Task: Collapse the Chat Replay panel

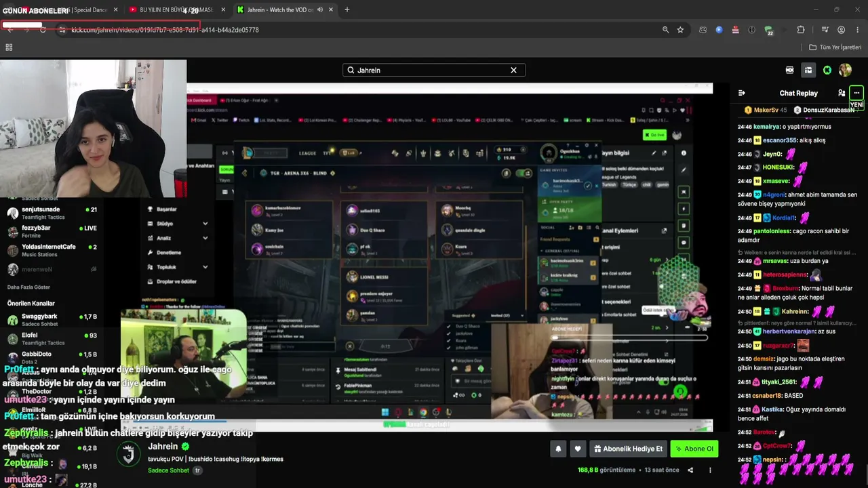Action: pyautogui.click(x=742, y=93)
